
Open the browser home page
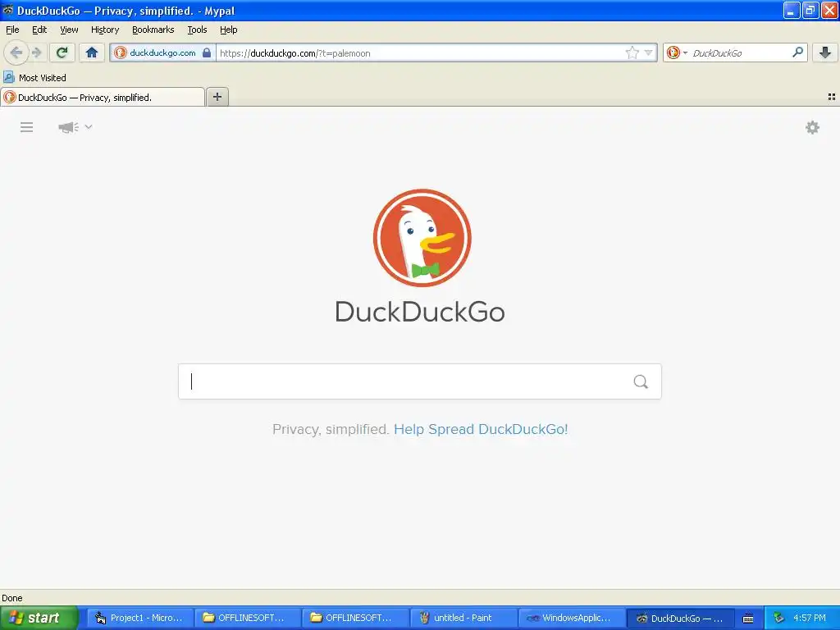coord(92,52)
